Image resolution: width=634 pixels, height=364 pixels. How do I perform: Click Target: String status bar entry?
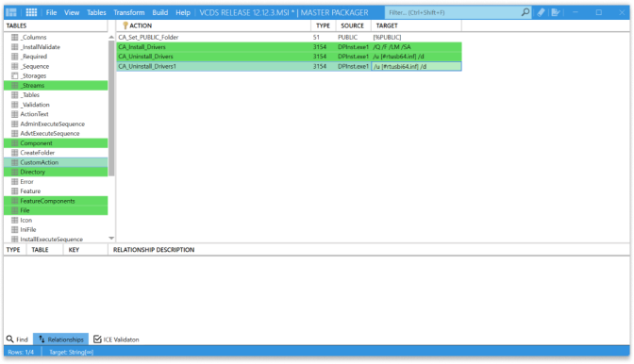tap(71, 353)
